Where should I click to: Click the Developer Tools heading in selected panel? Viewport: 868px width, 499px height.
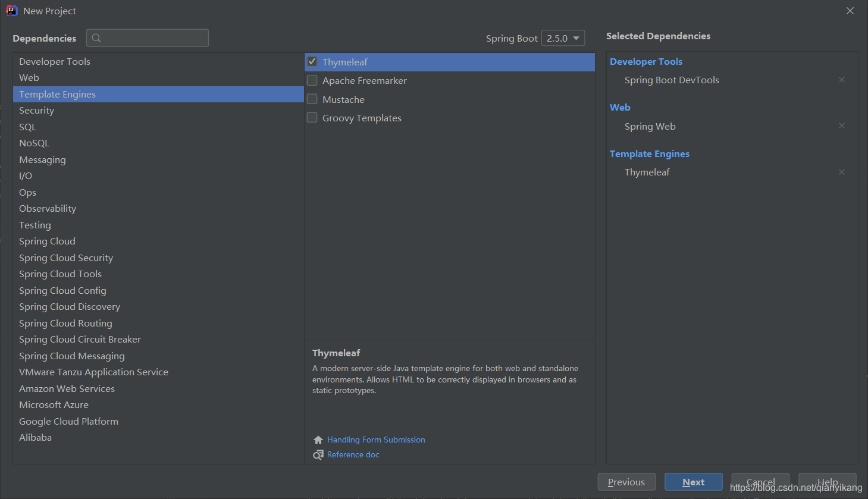point(646,61)
